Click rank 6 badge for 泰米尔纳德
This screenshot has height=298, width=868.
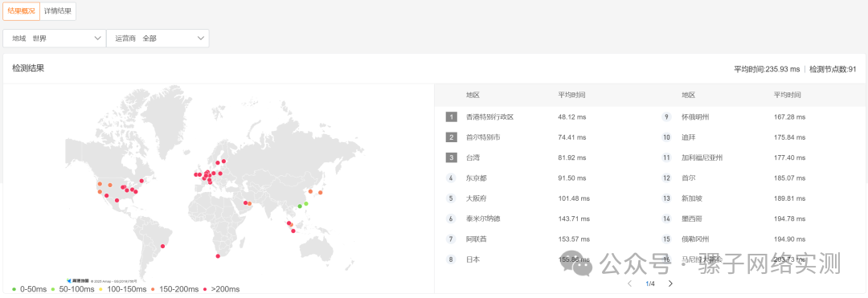click(x=452, y=219)
